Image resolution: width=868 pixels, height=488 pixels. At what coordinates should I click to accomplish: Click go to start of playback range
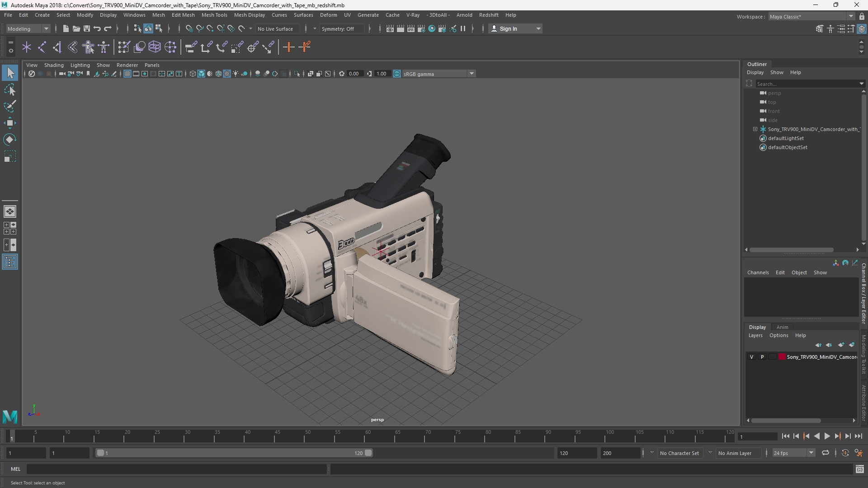[785, 436]
